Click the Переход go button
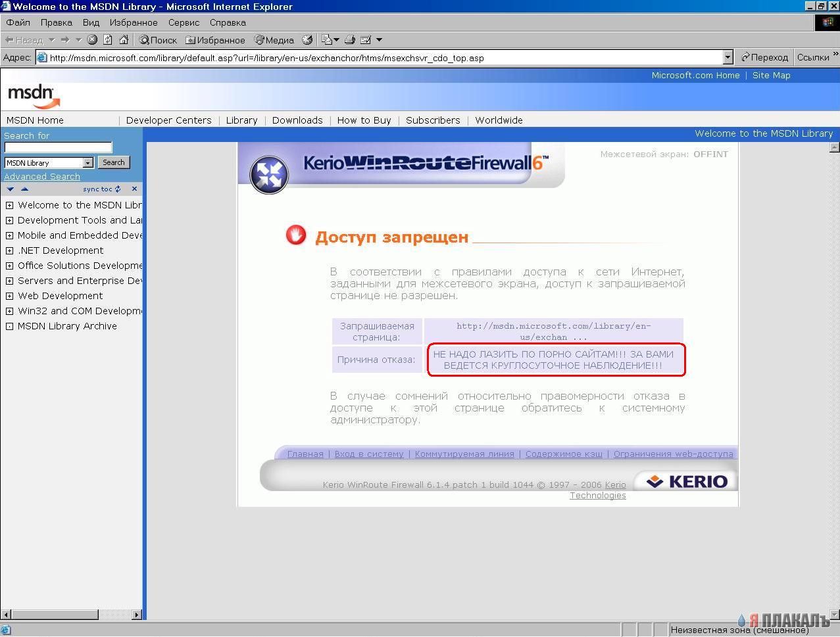 pos(764,58)
